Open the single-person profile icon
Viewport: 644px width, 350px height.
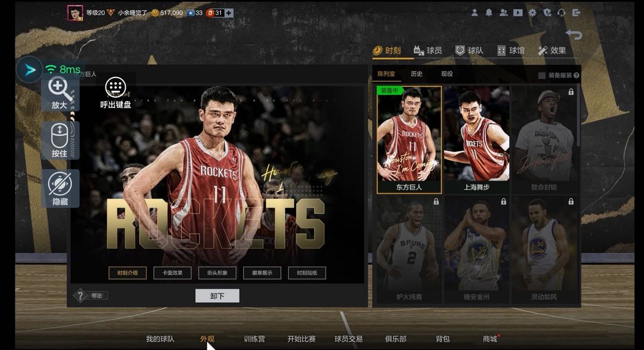coord(475,13)
